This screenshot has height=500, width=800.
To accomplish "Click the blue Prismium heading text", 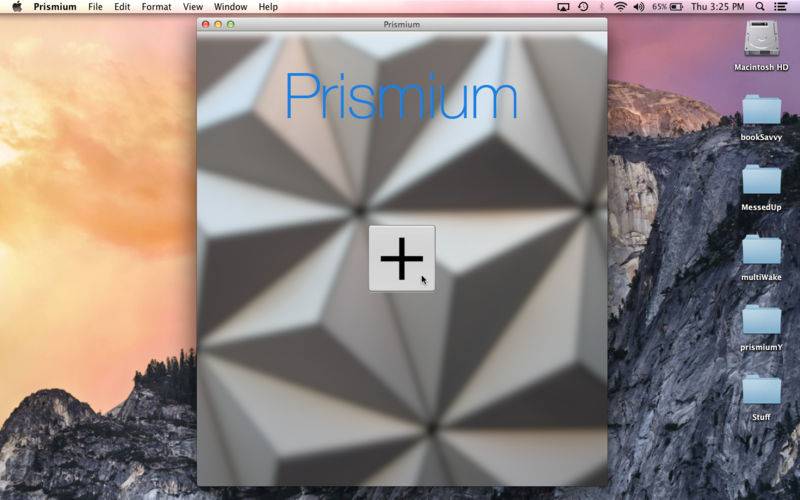I will [x=402, y=96].
